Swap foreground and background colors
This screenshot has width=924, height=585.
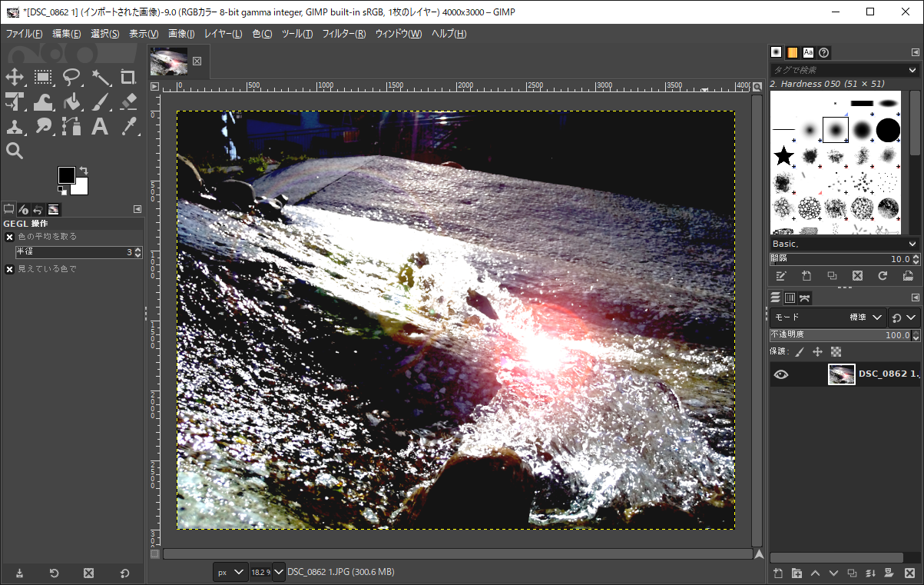click(x=84, y=170)
